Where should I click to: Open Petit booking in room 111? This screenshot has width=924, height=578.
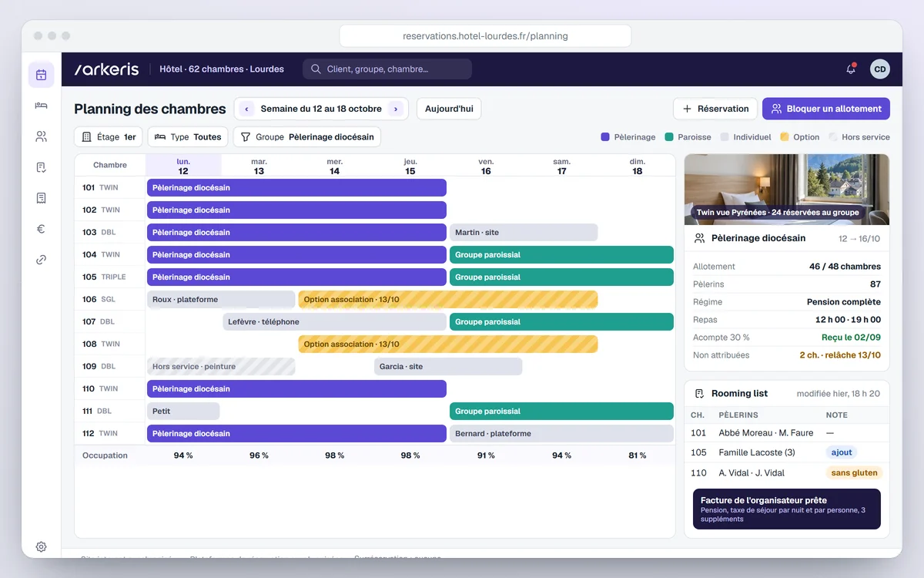click(183, 411)
